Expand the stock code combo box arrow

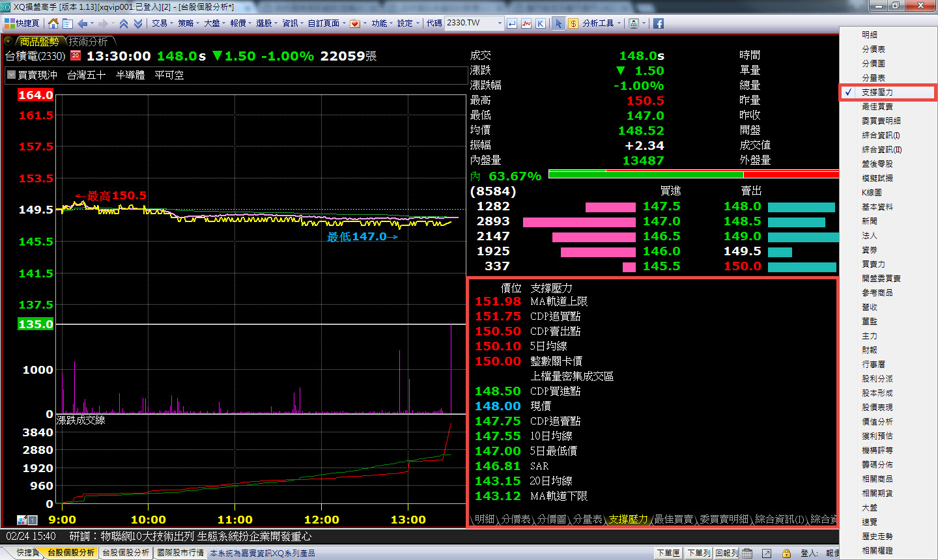click(500, 23)
